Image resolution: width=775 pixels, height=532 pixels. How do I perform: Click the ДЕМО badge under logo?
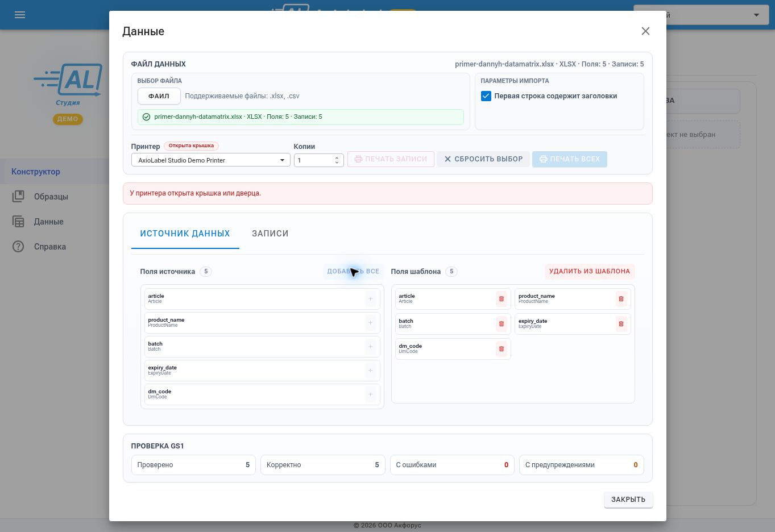(68, 119)
